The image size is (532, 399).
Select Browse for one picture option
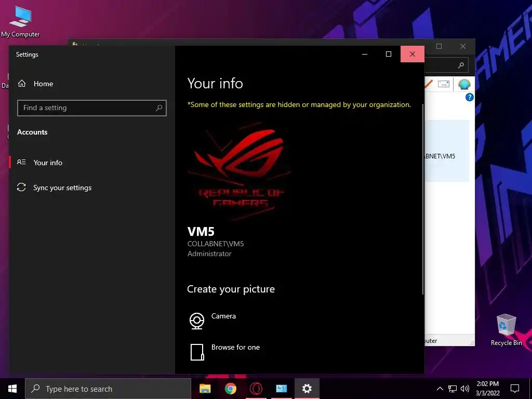coord(235,347)
